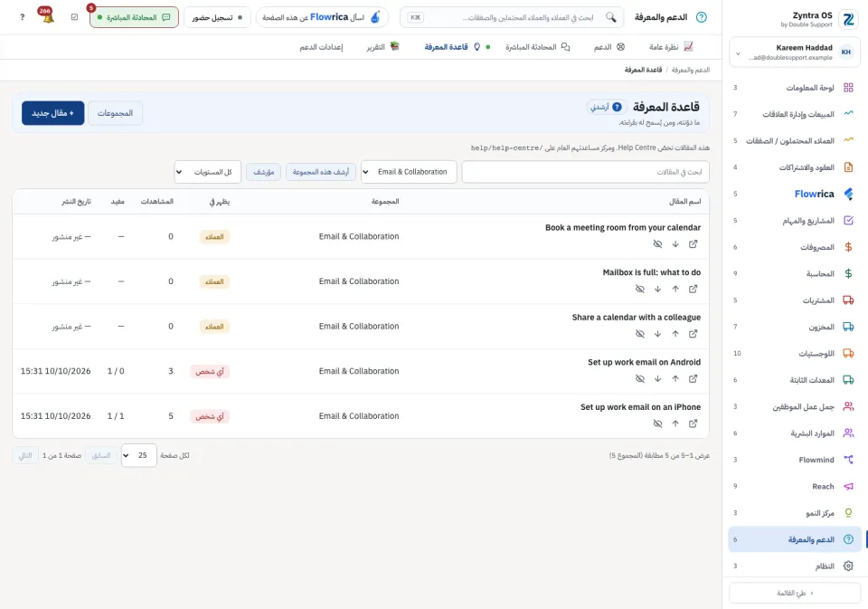Open كل المستويات levels dropdown

(208, 172)
